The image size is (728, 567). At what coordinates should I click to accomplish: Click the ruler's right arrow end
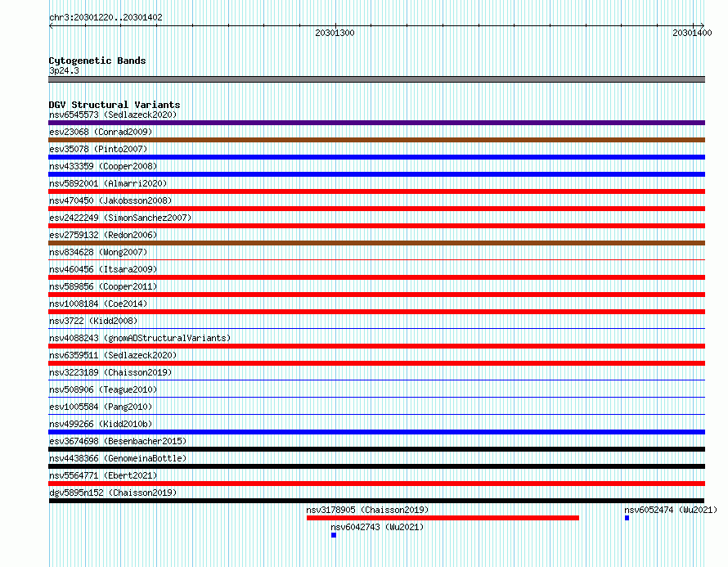click(702, 26)
